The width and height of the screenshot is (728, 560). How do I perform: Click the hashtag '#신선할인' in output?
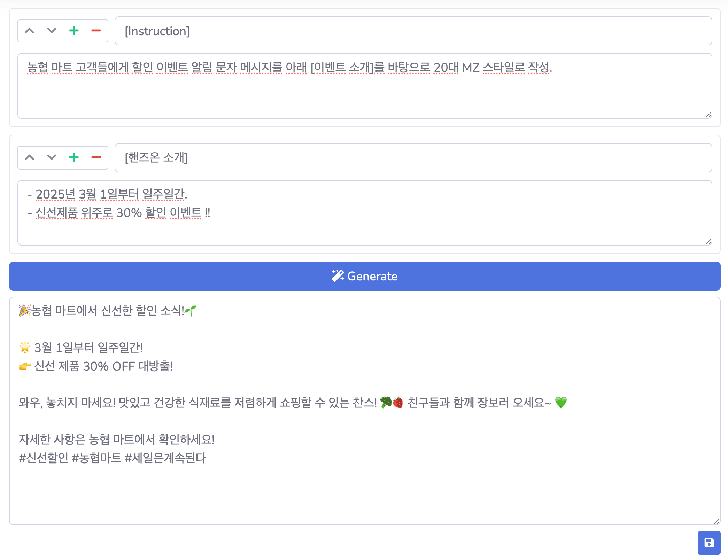[x=44, y=458]
